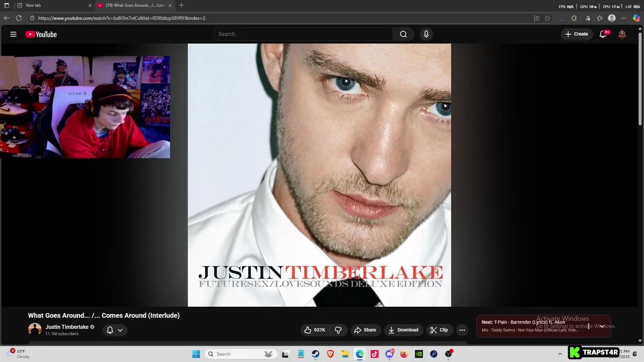Open the media control music-note icon
This screenshot has width=644, height=362.
click(x=588, y=18)
